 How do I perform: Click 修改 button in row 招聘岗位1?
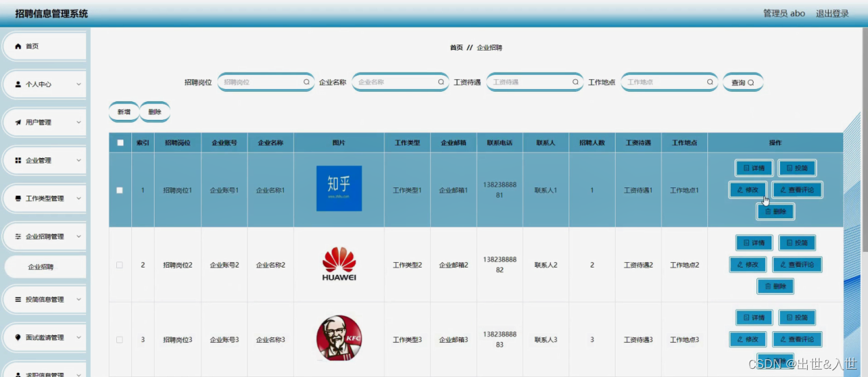pyautogui.click(x=748, y=190)
